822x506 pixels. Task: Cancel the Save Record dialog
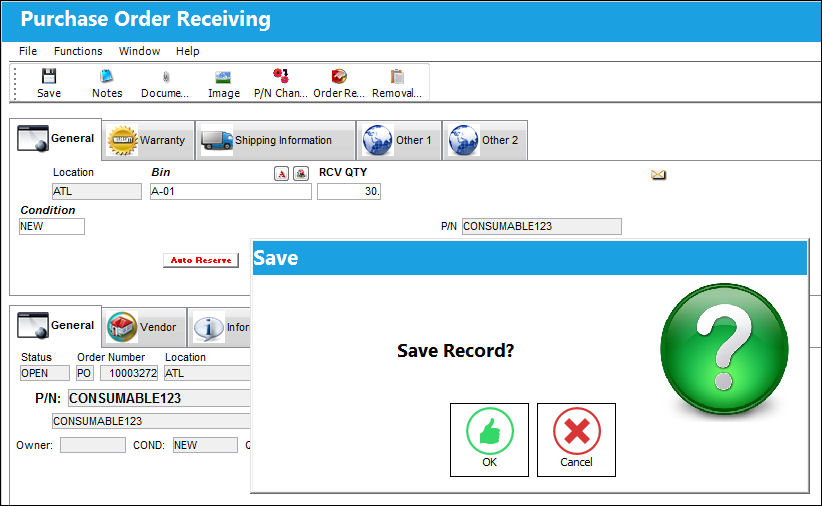coord(576,440)
